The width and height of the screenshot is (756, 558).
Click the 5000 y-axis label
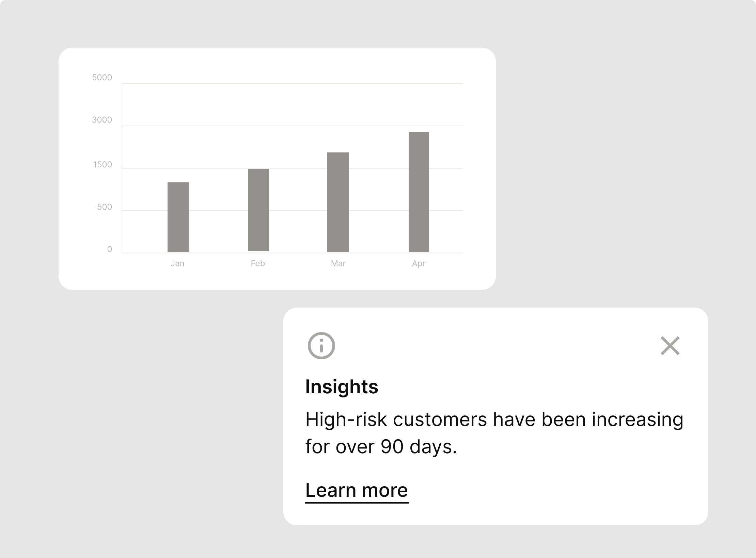102,78
